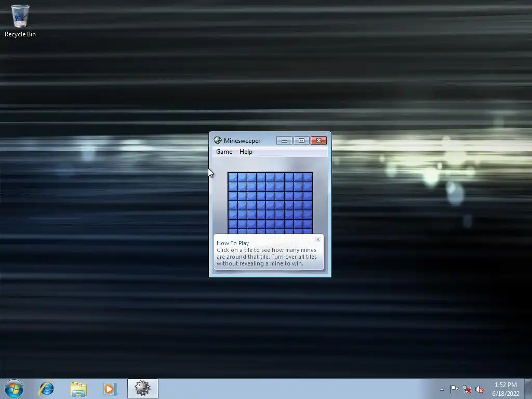Reveal the top-right tile of the minefield
This screenshot has width=532, height=399.
[x=308, y=177]
